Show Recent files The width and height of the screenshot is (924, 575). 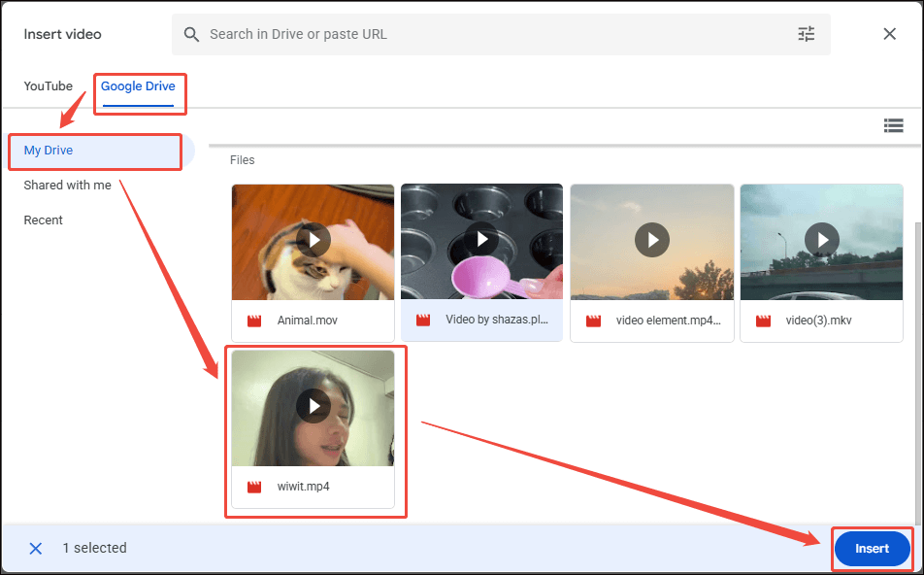coord(43,220)
